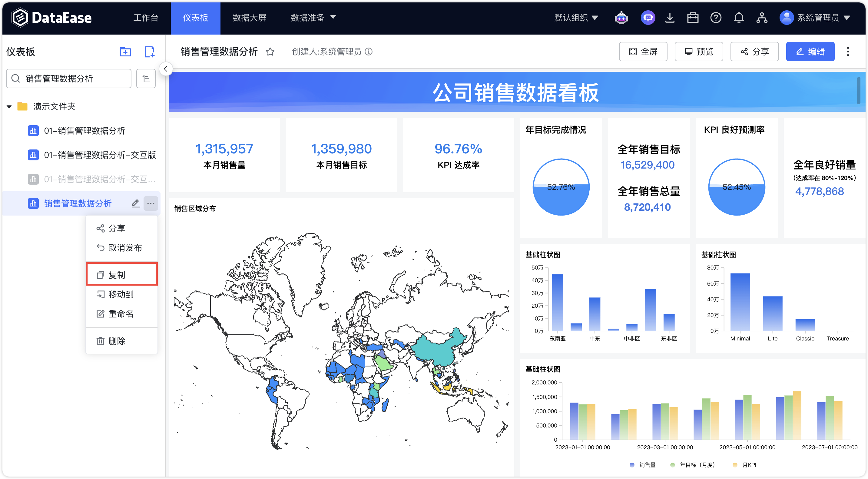The height and width of the screenshot is (479, 868).
Task: Click the 16,529,400 annual target value
Action: tap(647, 165)
